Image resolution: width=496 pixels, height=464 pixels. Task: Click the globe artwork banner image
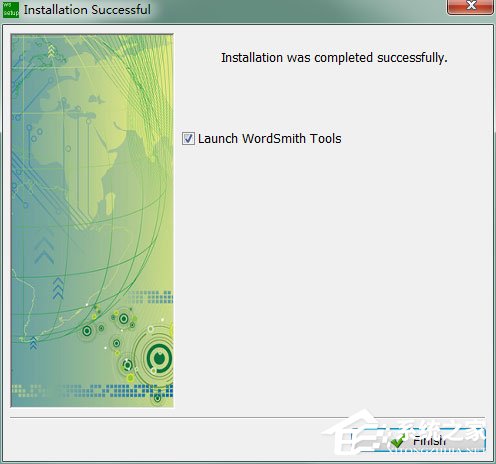pyautogui.click(x=92, y=221)
